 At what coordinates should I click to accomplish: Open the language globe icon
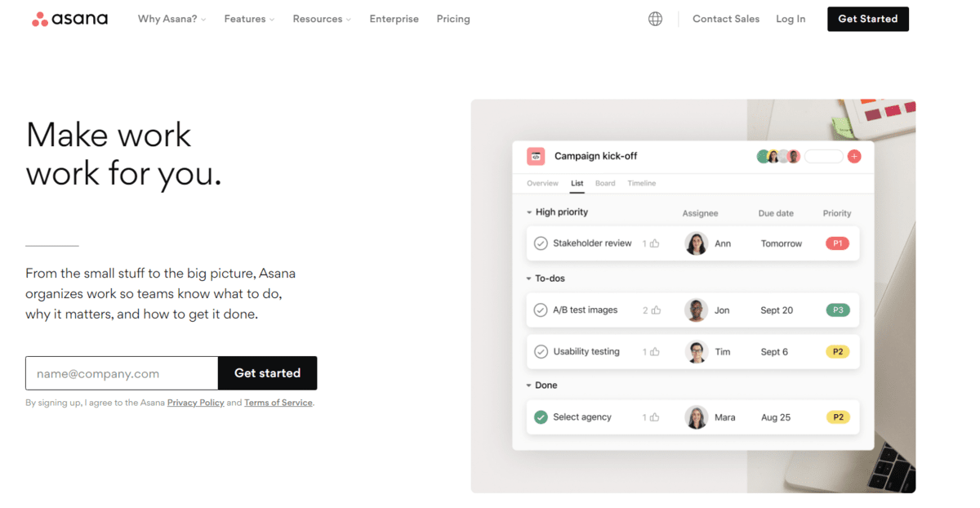(655, 19)
